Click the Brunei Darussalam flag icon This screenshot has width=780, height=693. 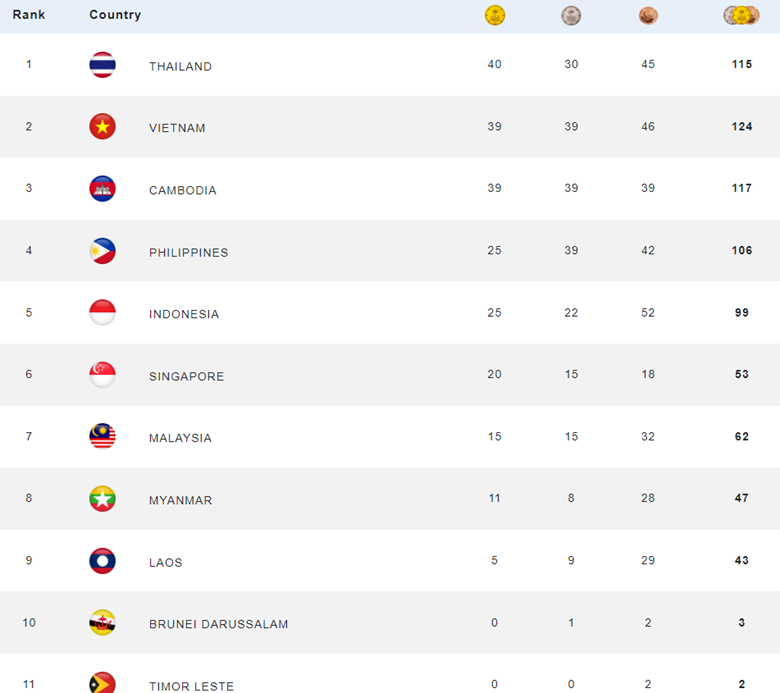tap(102, 623)
